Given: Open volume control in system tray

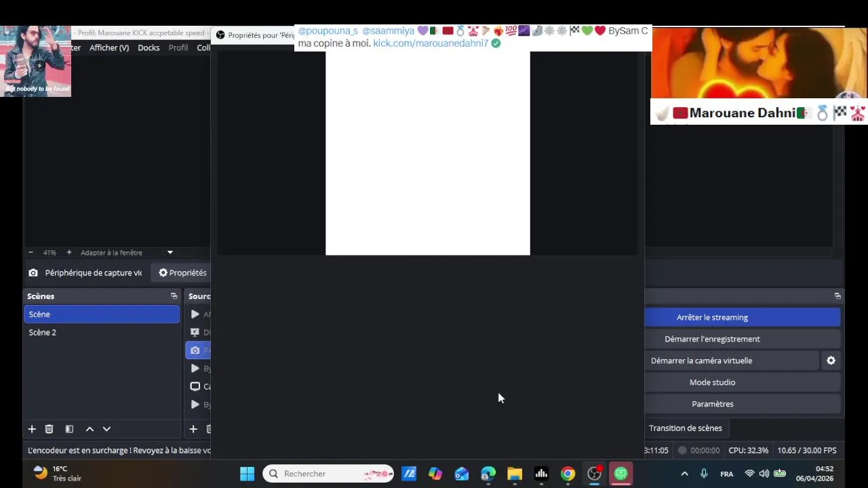Looking at the screenshot, I should 764,474.
